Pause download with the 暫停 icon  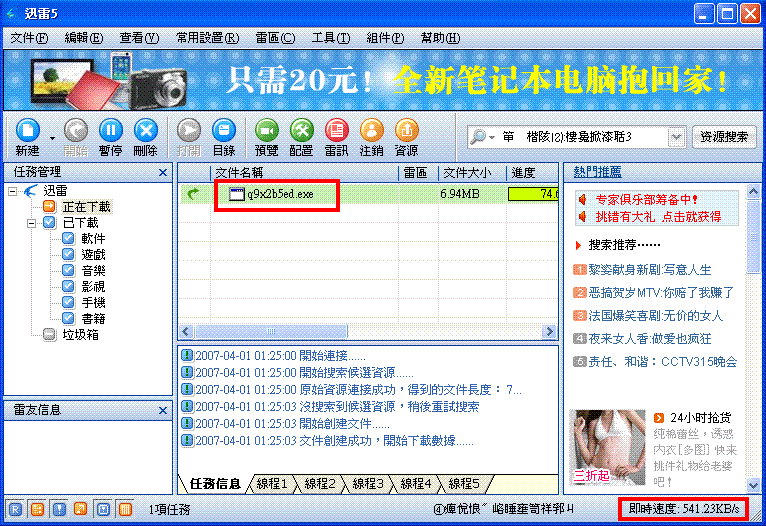(111, 130)
